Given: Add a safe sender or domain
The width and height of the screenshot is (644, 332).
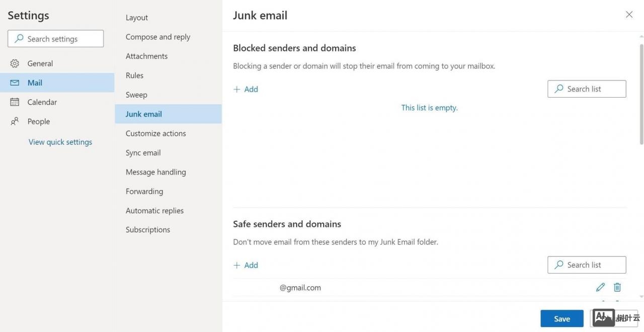Looking at the screenshot, I should click(246, 265).
